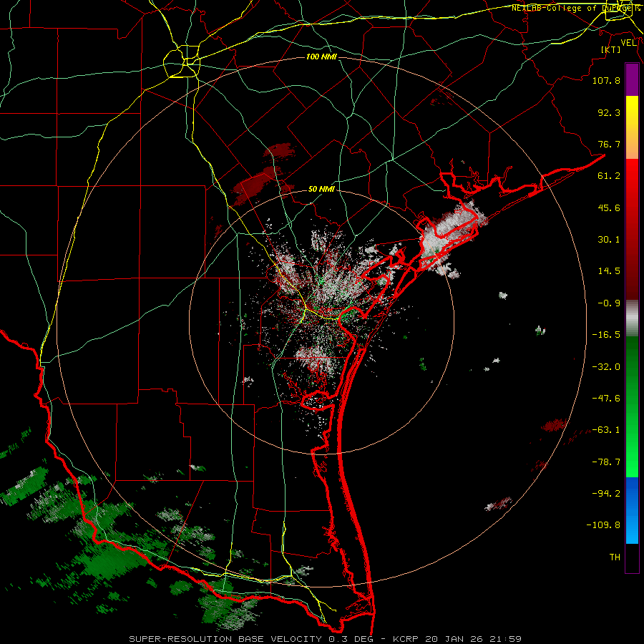
Task: Click the '[KT]' units label
Action: (x=611, y=49)
